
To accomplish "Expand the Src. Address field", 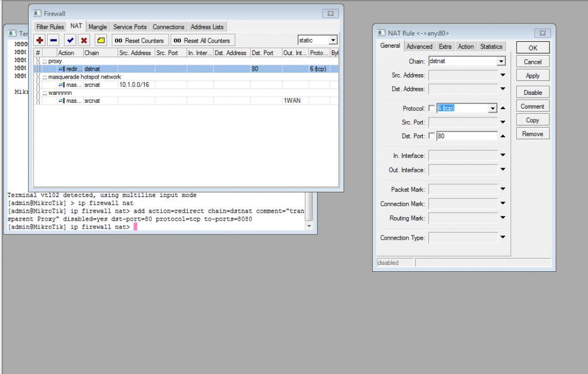I will click(503, 75).
